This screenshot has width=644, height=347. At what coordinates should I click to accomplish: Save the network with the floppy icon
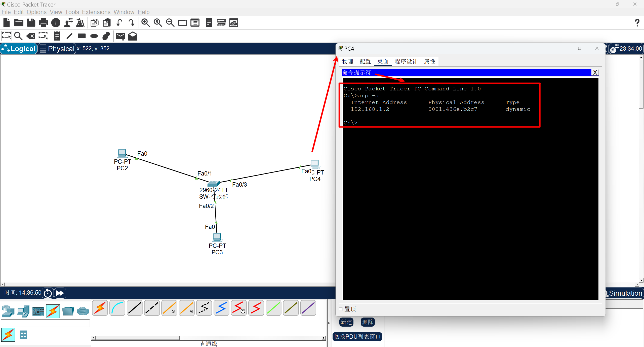[31, 23]
